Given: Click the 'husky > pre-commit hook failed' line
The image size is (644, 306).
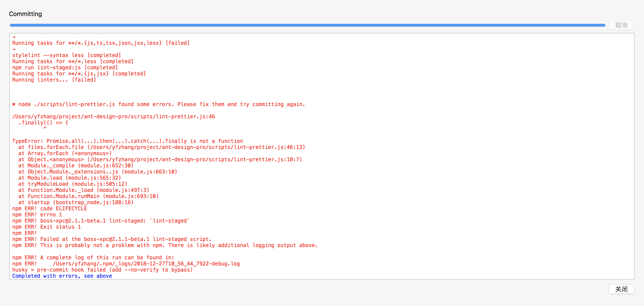Looking at the screenshot, I should click(102, 270).
